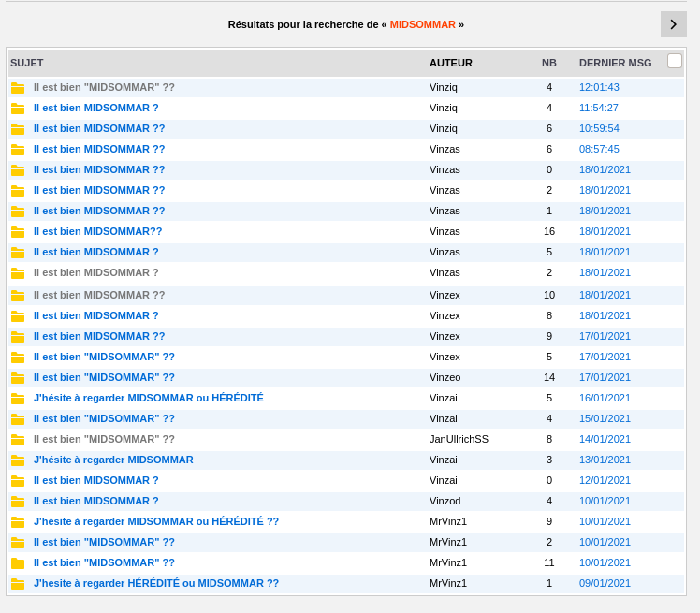Screen dimensions: 700x613
Task: Click folder icon of Vinzod's topic
Action: (x=18, y=501)
